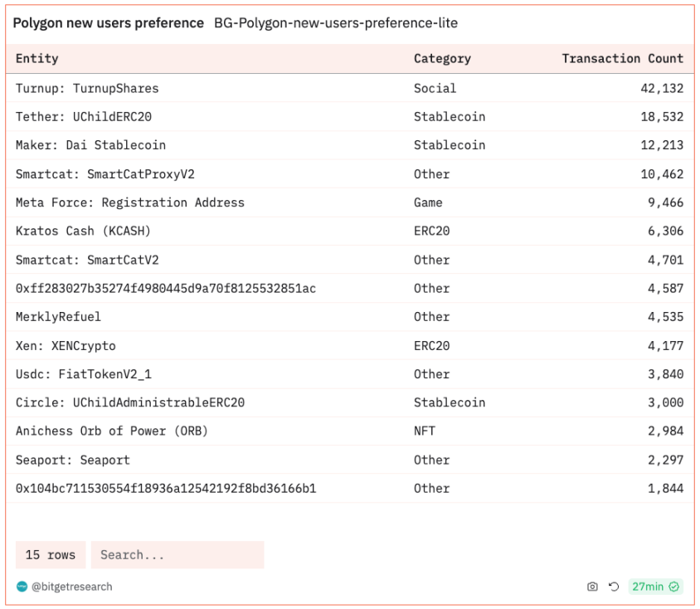Select the Seaport: Seaport entity cell
700x609 pixels.
coord(73,460)
